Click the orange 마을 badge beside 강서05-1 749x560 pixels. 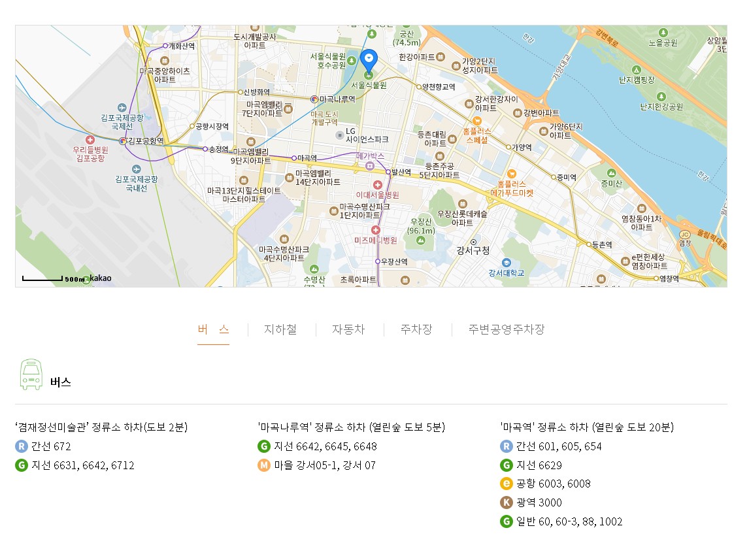263,467
